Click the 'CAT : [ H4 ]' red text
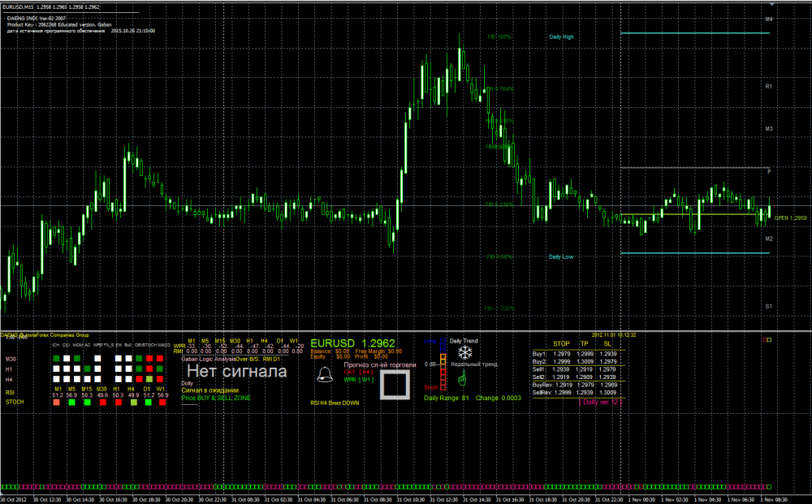812x504 pixels. click(358, 372)
